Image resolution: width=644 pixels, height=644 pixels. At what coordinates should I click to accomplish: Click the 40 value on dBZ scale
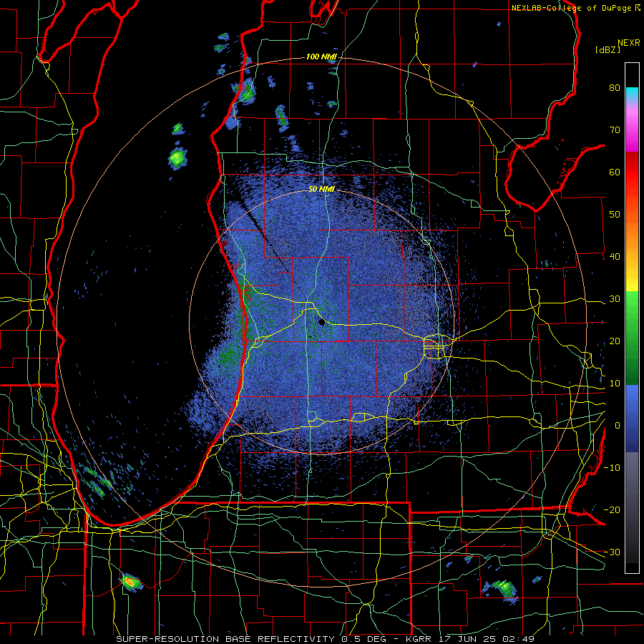coord(615,257)
